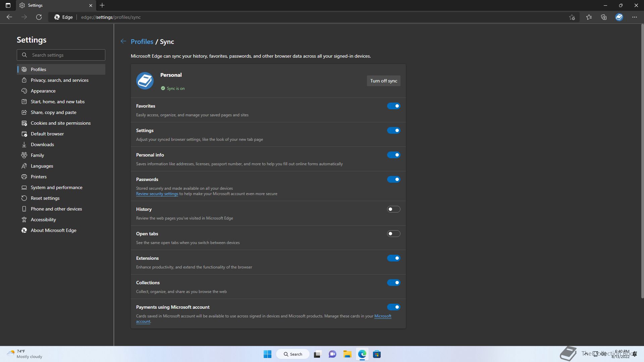Screen dimensions: 644x362
Task: Open System and performance settings
Action: pyautogui.click(x=61, y=187)
